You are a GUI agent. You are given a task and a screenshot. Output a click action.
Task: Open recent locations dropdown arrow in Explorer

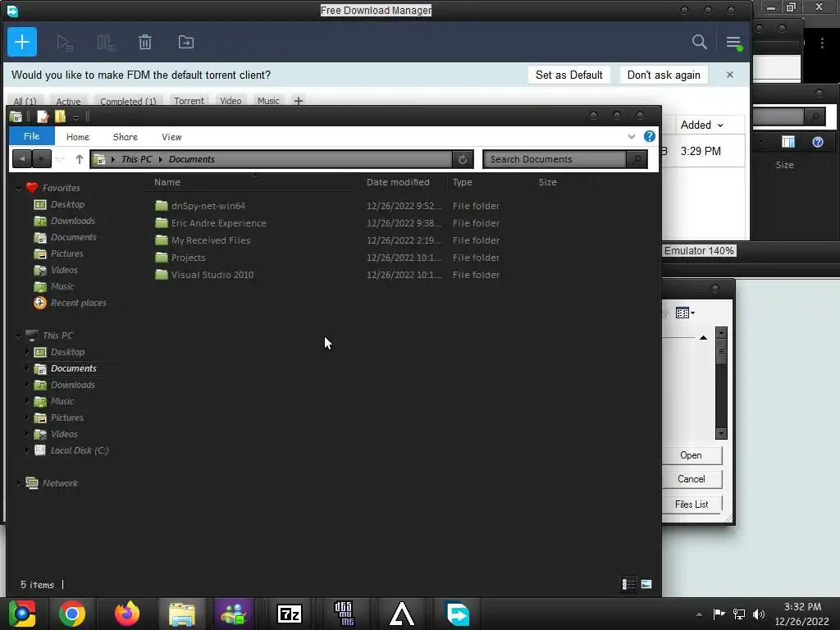click(60, 159)
